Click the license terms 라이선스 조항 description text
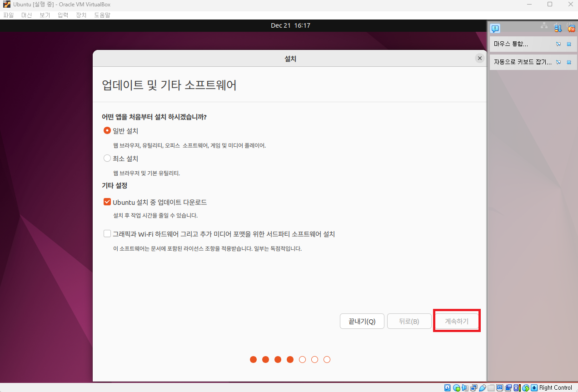The image size is (578, 392). pos(207,248)
